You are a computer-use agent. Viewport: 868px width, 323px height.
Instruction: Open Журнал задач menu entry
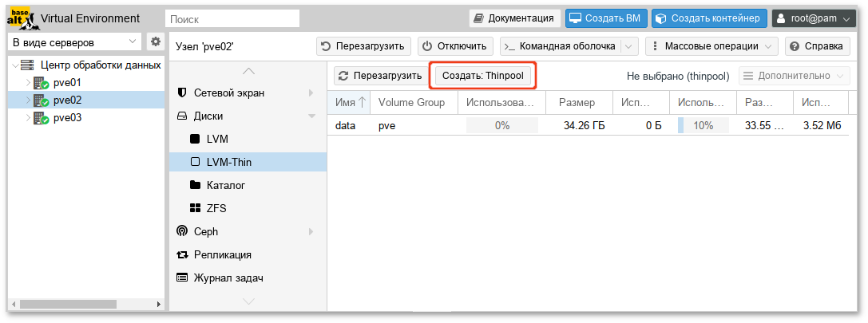(x=248, y=278)
